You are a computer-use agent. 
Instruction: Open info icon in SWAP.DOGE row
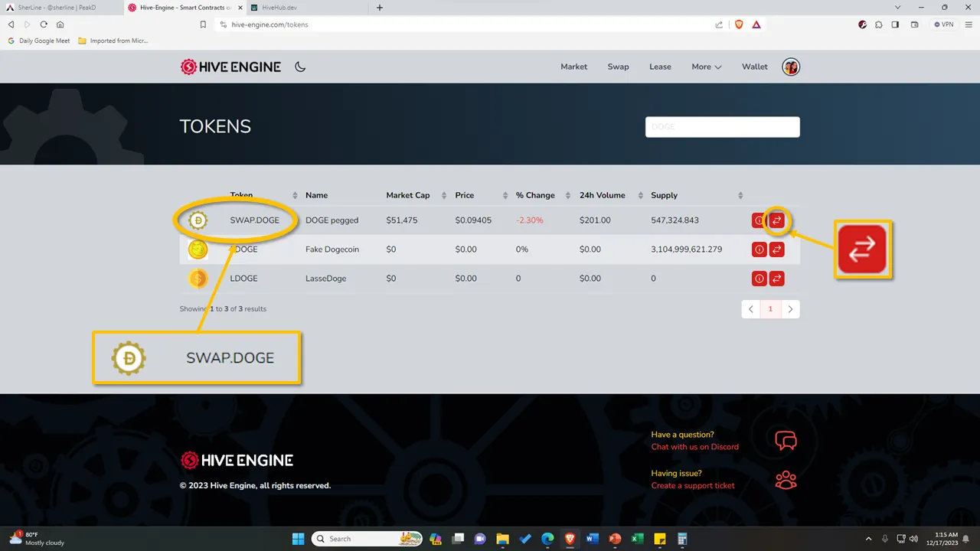[x=759, y=220]
